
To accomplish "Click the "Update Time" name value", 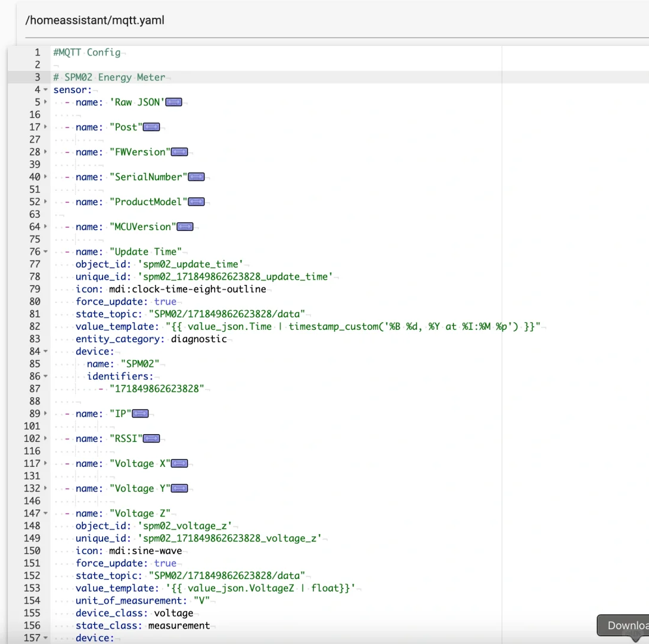I will pos(145,252).
